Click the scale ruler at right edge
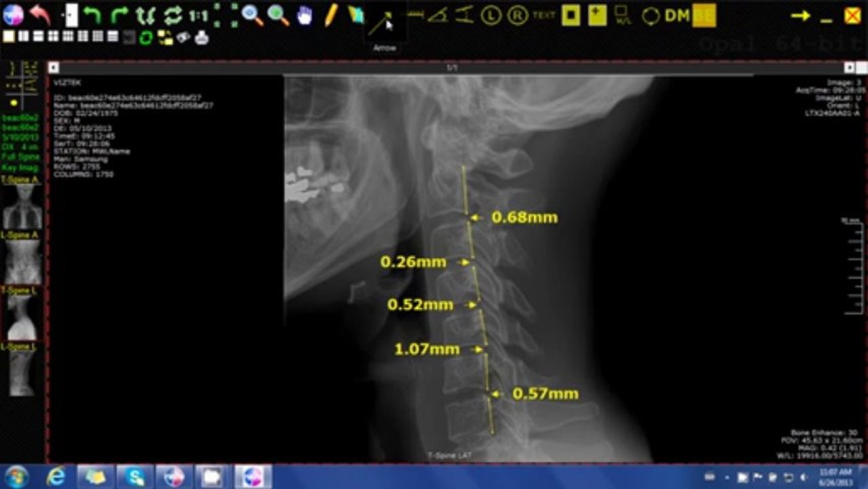 [x=852, y=267]
